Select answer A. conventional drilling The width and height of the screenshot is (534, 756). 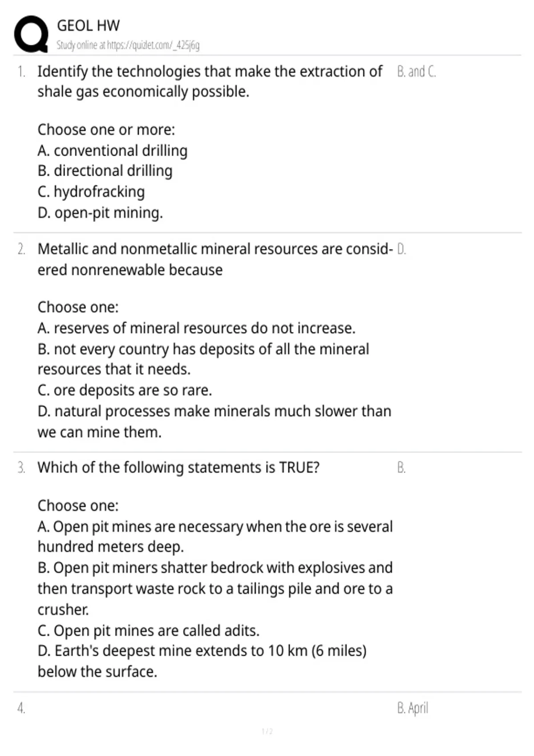pyautogui.click(x=113, y=150)
